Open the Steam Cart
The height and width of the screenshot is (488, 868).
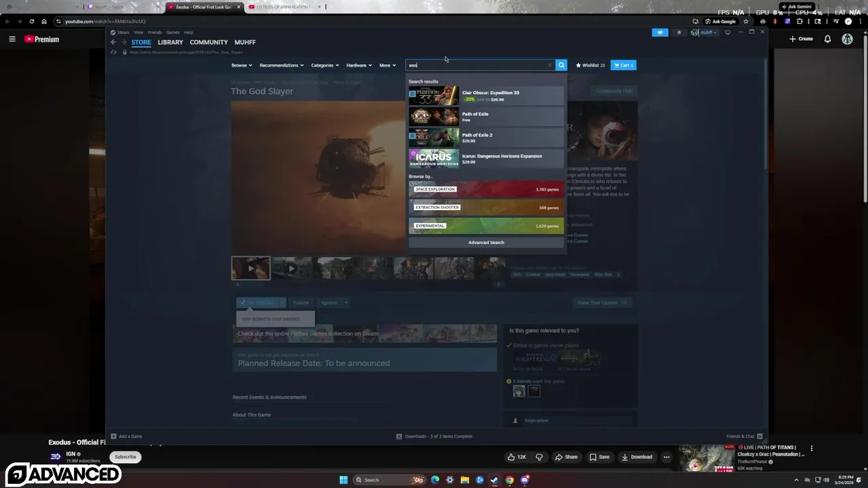(x=623, y=65)
